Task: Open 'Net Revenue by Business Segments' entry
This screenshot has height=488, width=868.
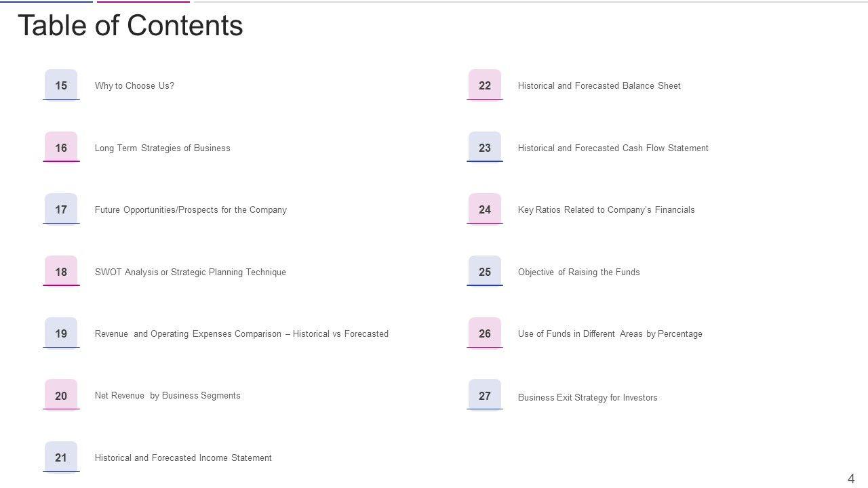Action: point(167,396)
